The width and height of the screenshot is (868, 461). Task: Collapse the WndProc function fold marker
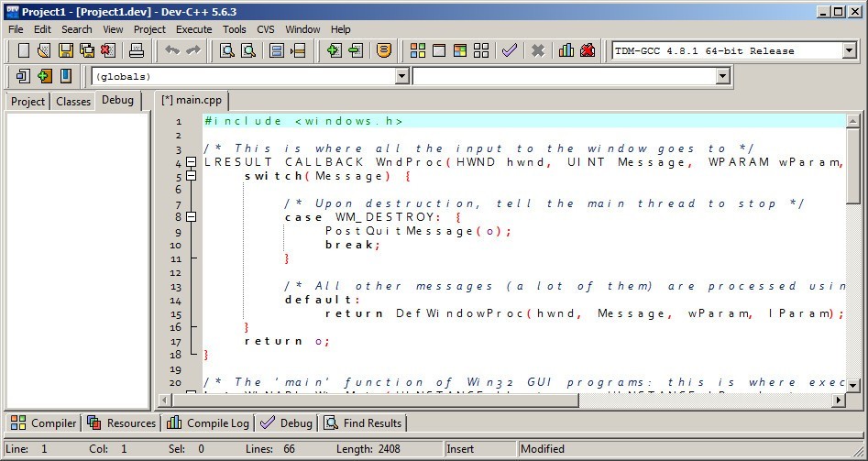(x=192, y=162)
